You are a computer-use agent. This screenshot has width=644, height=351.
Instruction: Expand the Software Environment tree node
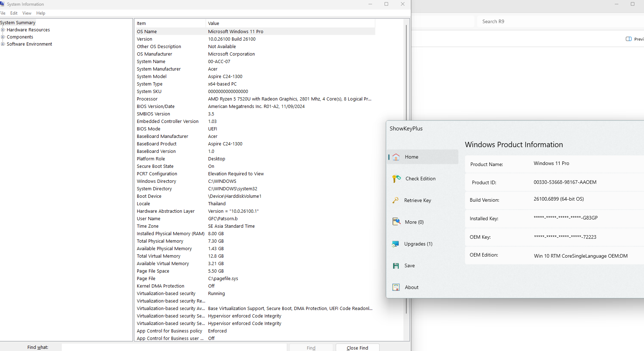click(3, 44)
